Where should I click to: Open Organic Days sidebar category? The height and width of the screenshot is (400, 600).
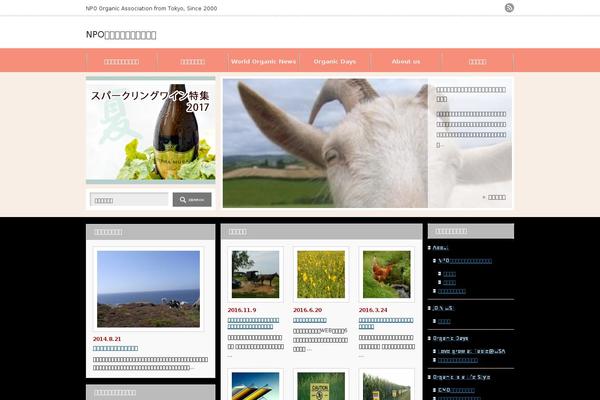(450, 338)
